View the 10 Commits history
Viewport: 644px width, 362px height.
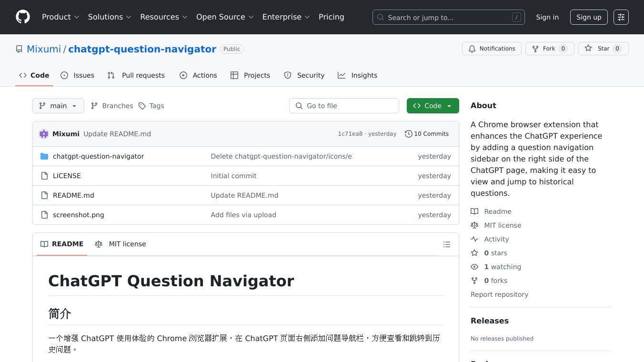[x=426, y=134]
